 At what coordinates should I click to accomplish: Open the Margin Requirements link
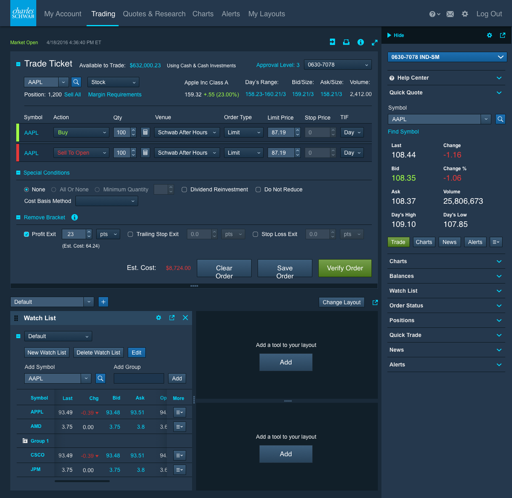pyautogui.click(x=115, y=95)
